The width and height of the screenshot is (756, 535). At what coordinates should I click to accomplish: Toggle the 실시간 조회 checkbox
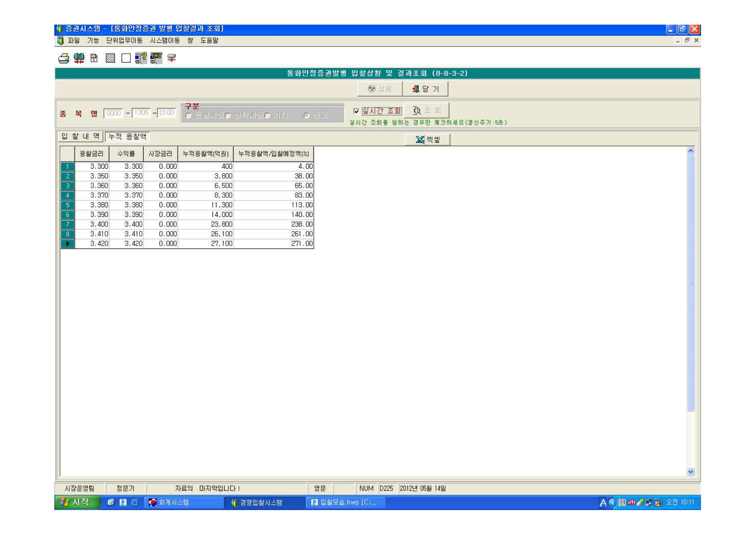coord(356,111)
